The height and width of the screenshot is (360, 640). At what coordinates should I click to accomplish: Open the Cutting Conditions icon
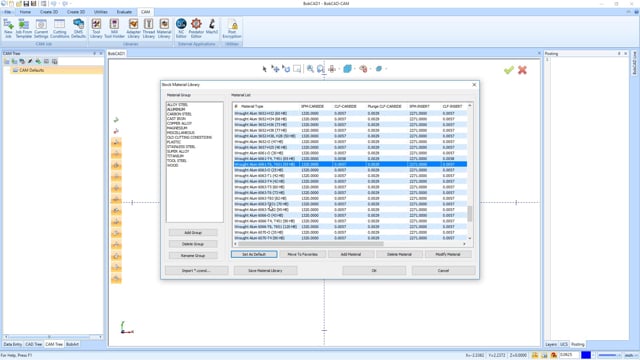click(x=60, y=28)
